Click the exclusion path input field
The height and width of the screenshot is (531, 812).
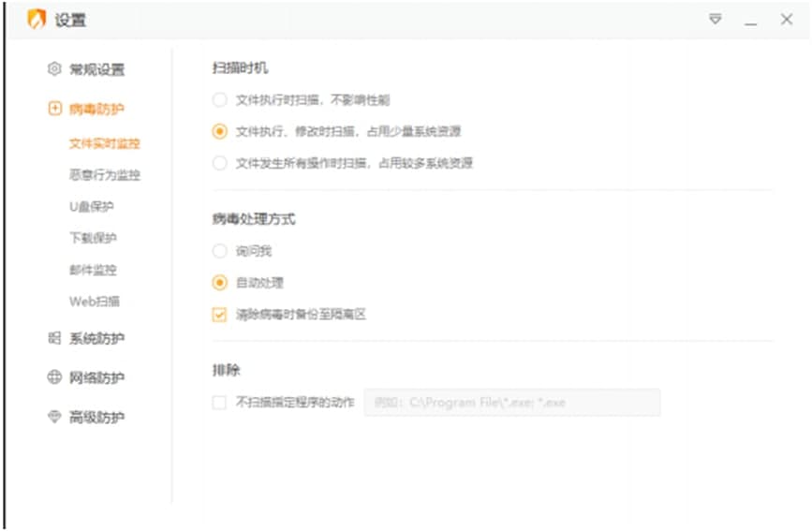[512, 403]
